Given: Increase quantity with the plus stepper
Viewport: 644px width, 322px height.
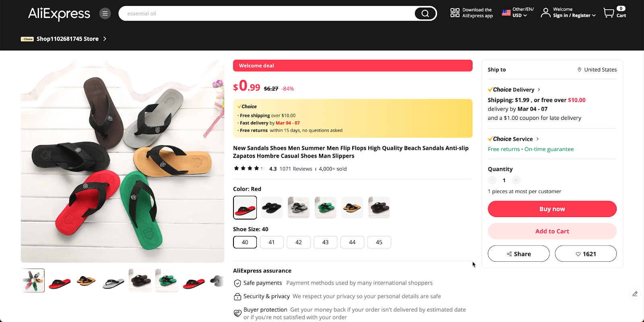Looking at the screenshot, I should [516, 180].
